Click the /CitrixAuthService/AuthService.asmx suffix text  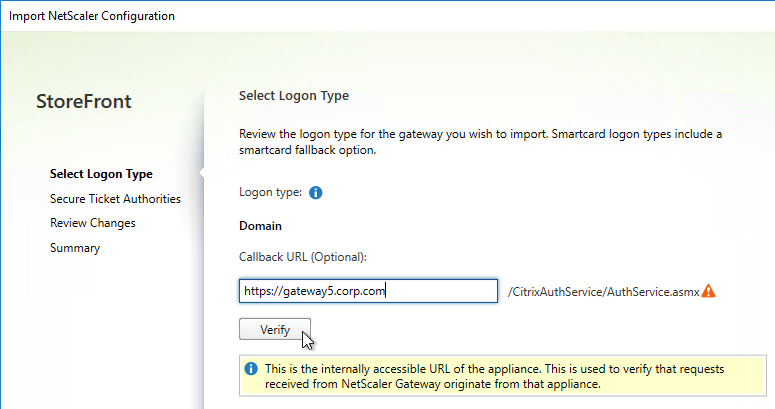pyautogui.click(x=603, y=292)
